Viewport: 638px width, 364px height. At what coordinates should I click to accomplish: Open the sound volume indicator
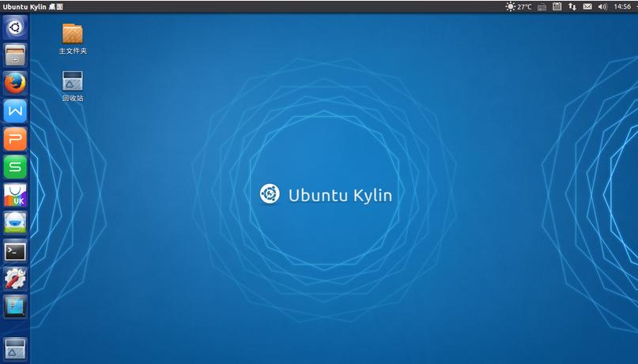click(x=602, y=6)
